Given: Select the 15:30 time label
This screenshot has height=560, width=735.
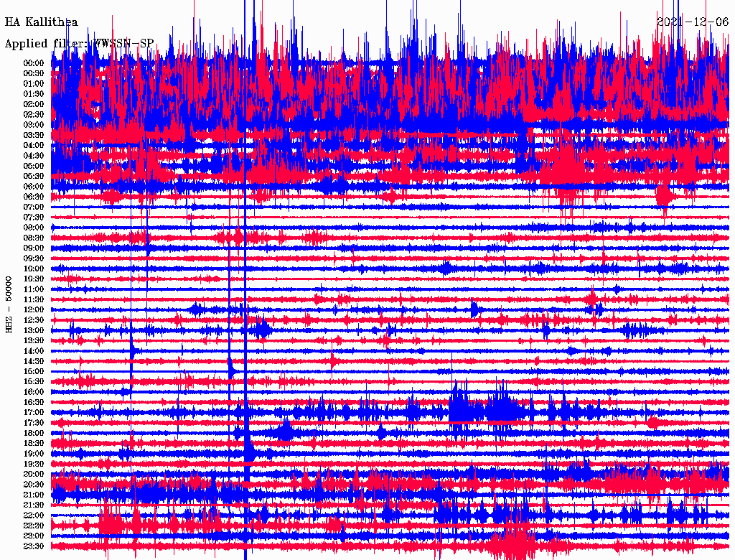Looking at the screenshot, I should tap(34, 382).
